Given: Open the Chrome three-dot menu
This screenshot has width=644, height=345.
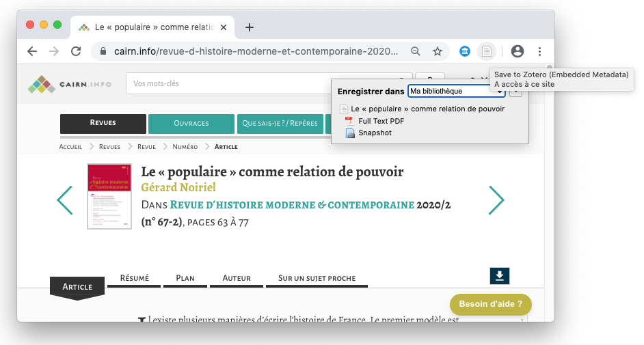Looking at the screenshot, I should point(539,51).
